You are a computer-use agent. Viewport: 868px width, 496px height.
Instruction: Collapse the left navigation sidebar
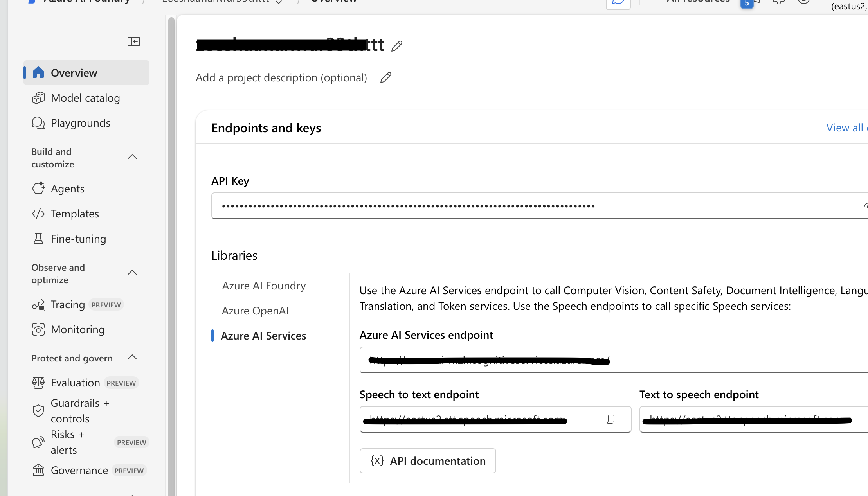[134, 41]
